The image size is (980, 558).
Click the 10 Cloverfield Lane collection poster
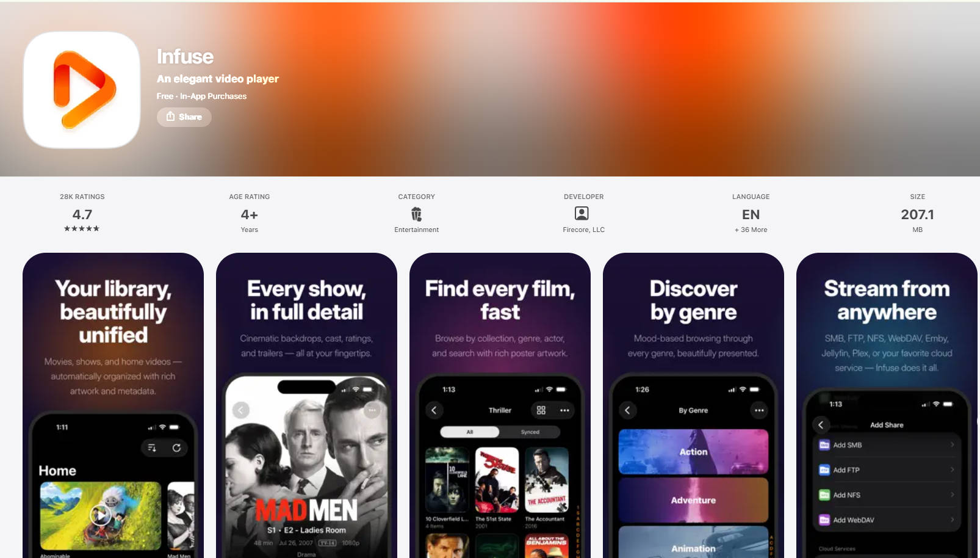447,480
